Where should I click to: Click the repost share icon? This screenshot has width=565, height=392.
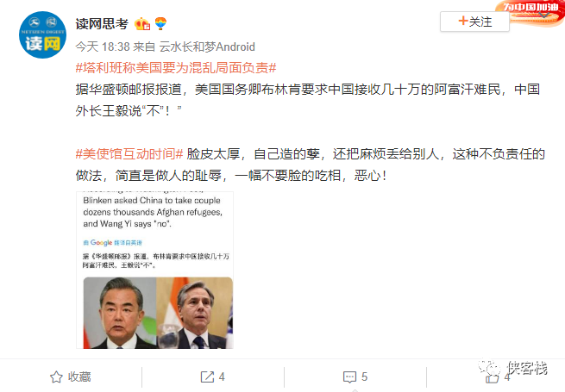coord(207,376)
